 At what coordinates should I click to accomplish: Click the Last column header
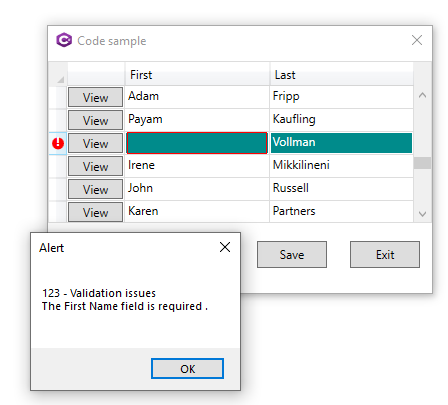pyautogui.click(x=341, y=74)
